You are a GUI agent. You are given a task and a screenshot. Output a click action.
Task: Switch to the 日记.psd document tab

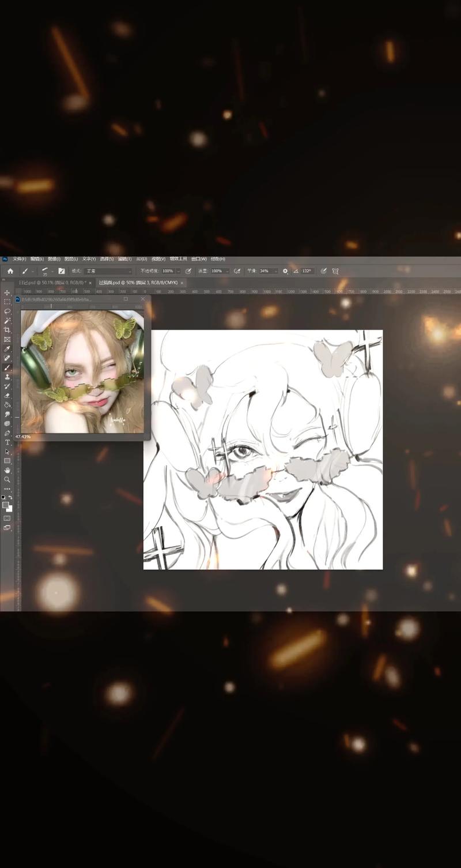pyautogui.click(x=52, y=283)
